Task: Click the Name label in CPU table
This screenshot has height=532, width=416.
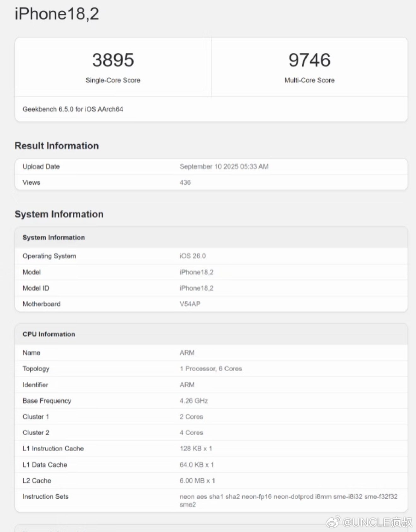Action: (x=31, y=353)
